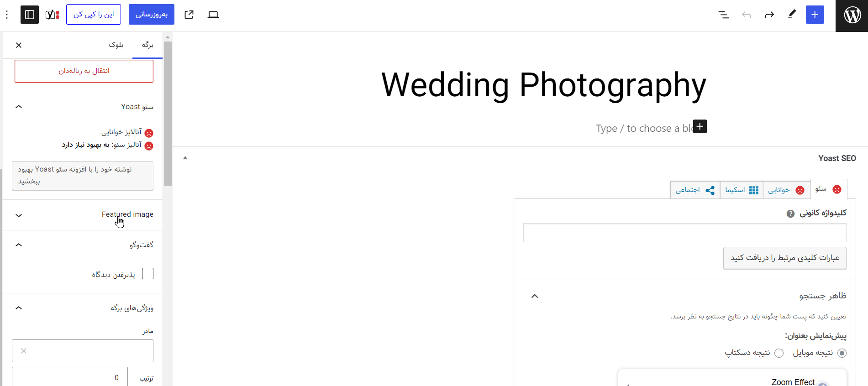Expand the Featured image panel
Viewport: 868px width, 386px height.
83,215
